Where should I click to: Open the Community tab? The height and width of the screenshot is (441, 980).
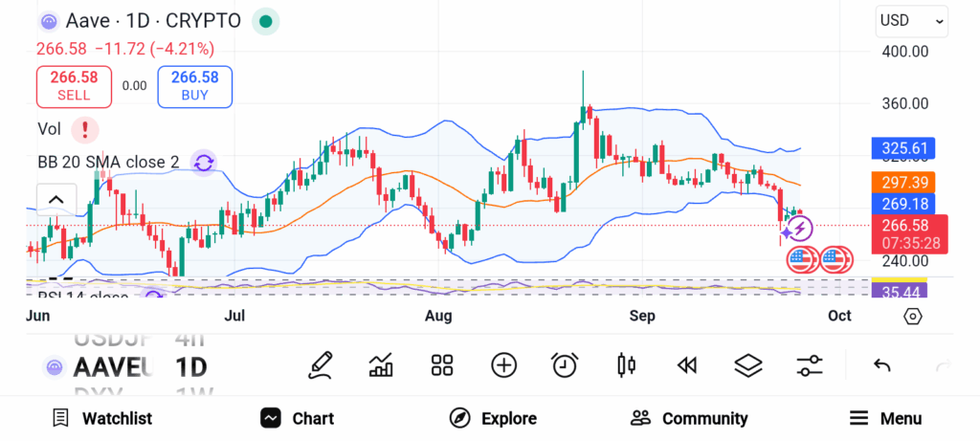(689, 418)
